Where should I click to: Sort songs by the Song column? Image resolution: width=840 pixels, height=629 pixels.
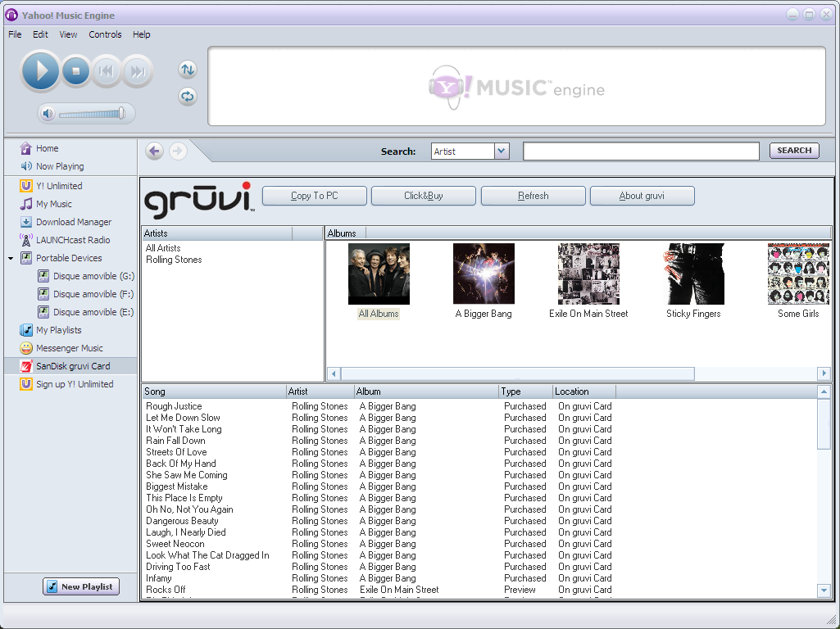coord(214,391)
